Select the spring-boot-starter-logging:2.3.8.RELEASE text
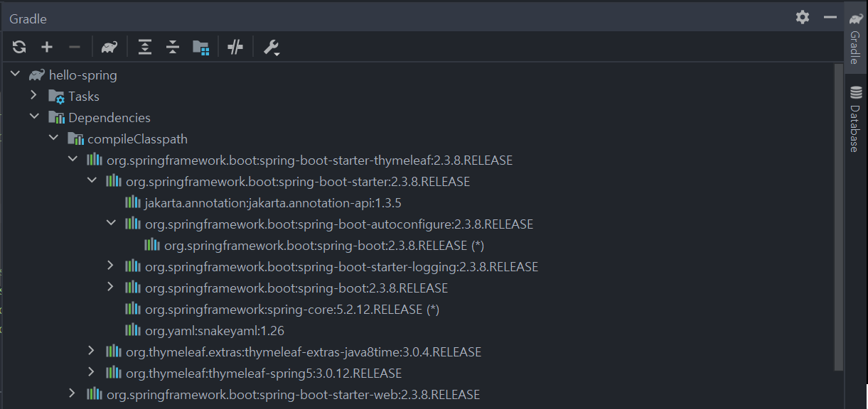The image size is (868, 409). 341,266
